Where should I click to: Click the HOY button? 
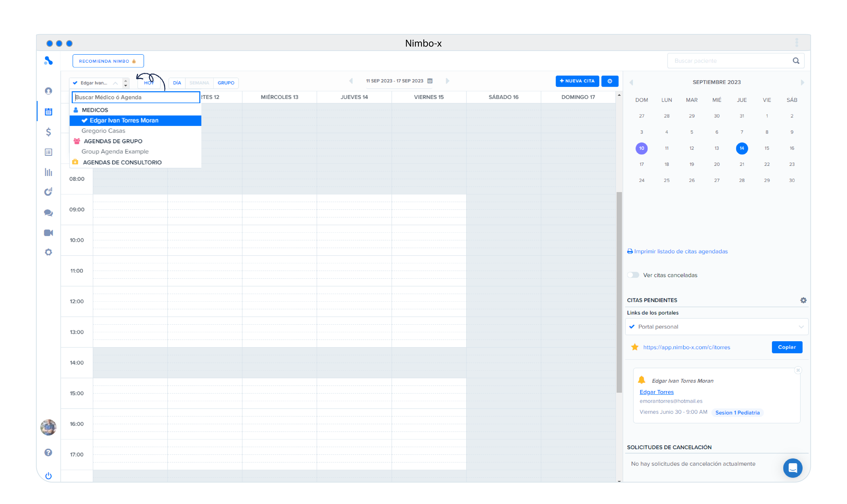pyautogui.click(x=149, y=83)
